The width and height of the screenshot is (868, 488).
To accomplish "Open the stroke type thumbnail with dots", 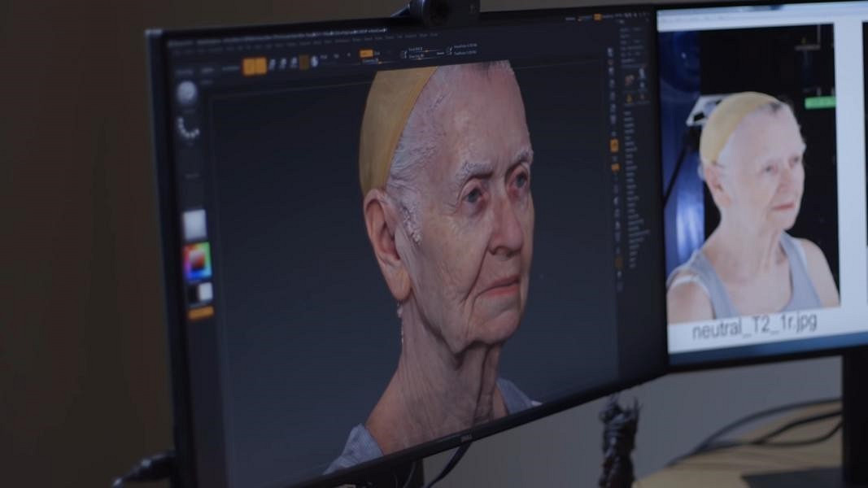I will (x=189, y=128).
